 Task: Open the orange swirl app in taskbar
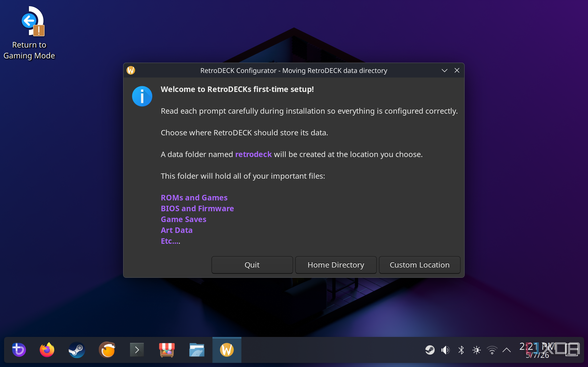coord(107,350)
